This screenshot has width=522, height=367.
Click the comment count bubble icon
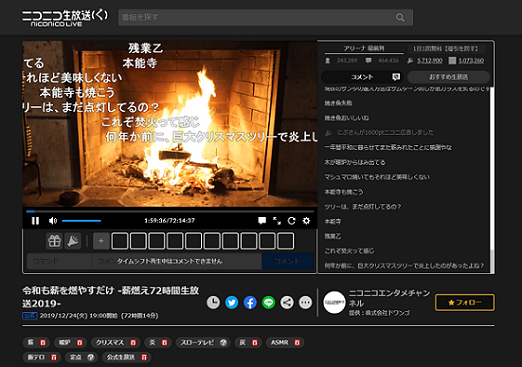click(368, 61)
